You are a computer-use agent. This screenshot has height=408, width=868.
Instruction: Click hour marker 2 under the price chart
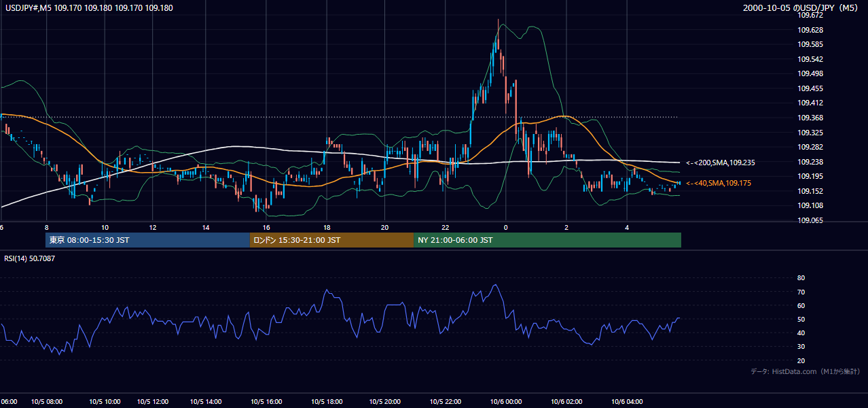pos(566,228)
